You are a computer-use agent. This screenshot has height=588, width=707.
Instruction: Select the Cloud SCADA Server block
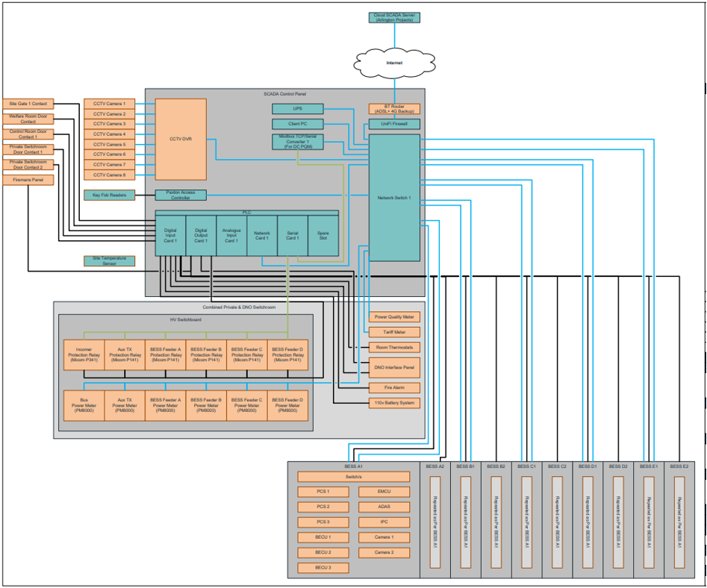[393, 17]
